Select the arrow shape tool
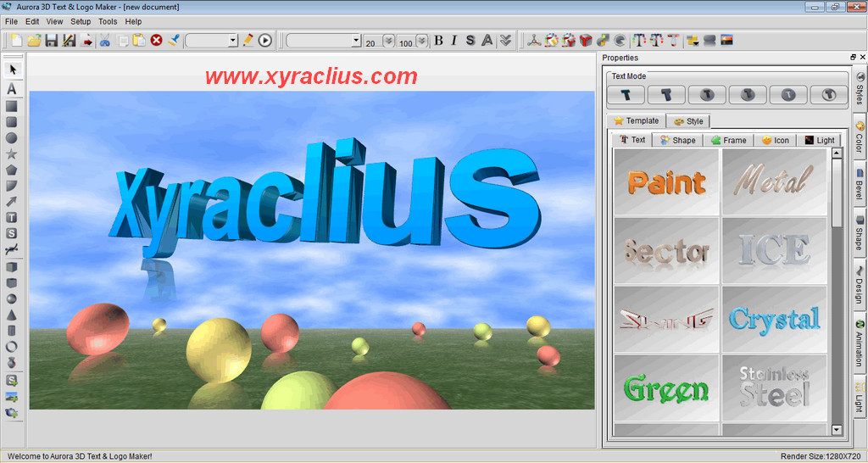Image resolution: width=868 pixels, height=463 pixels. (12, 202)
